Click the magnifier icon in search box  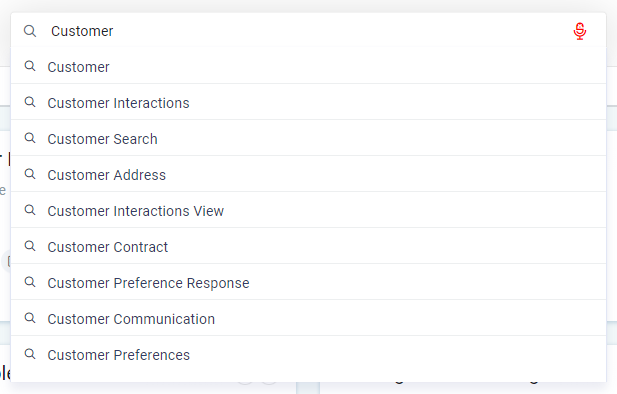click(30, 31)
